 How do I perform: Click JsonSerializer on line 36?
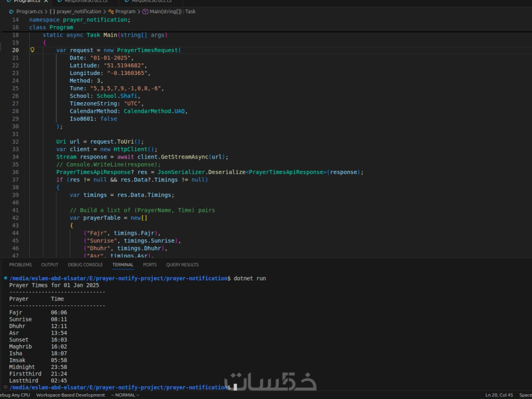(x=181, y=172)
